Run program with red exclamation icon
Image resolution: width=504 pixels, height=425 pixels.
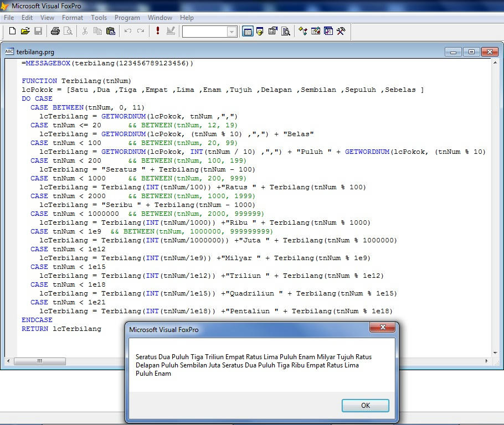[157, 31]
